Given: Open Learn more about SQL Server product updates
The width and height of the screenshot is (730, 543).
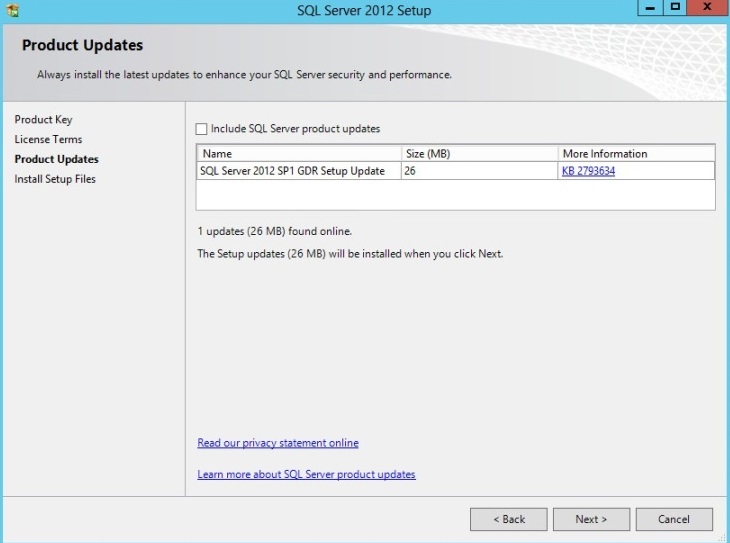Looking at the screenshot, I should [306, 474].
